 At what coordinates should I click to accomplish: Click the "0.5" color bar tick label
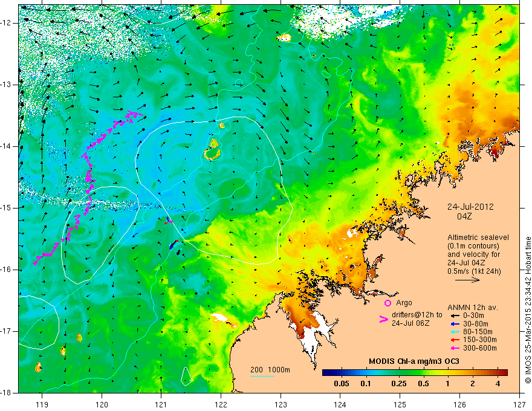click(423, 384)
